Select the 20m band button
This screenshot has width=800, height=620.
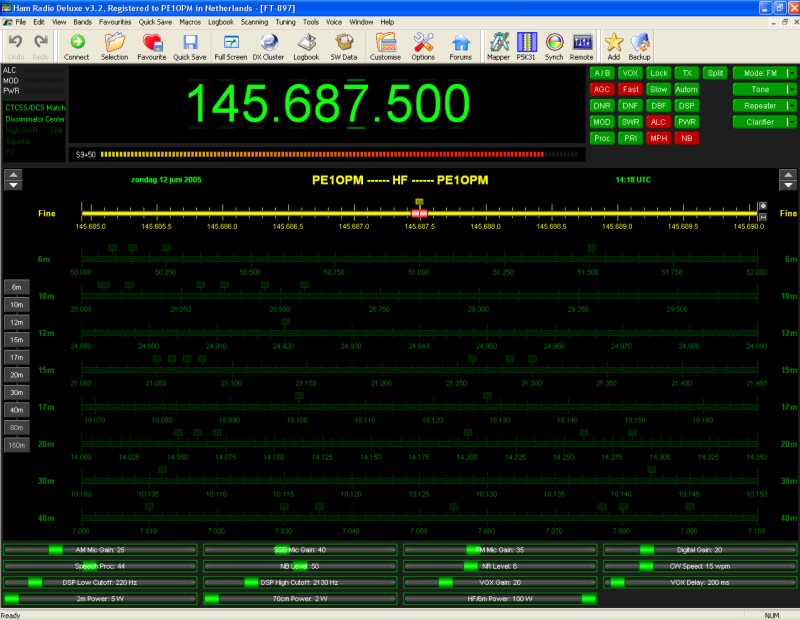pyautogui.click(x=17, y=375)
